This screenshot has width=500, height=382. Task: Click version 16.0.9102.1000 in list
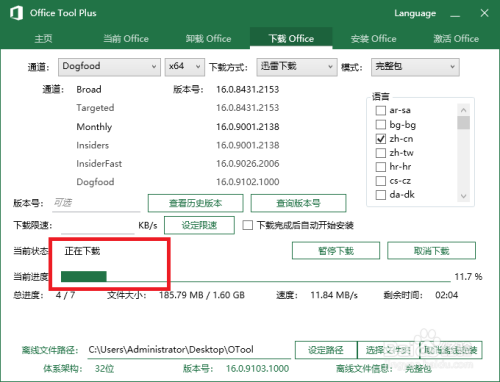(248, 182)
